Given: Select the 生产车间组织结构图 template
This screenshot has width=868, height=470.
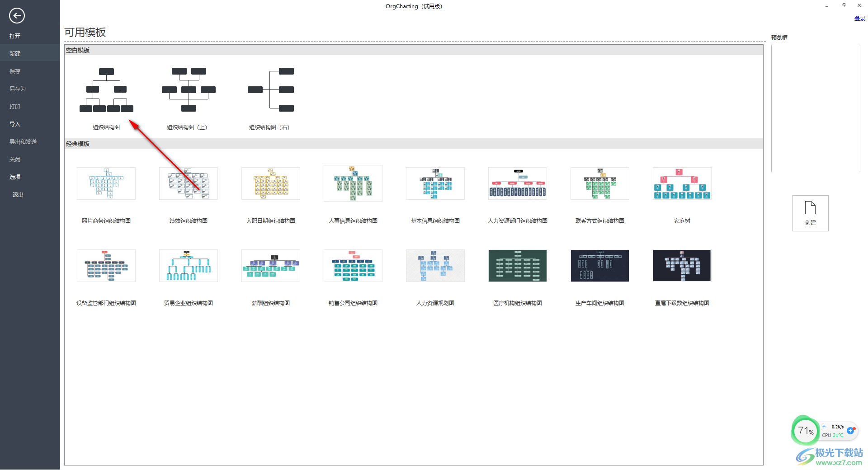Looking at the screenshot, I should (600, 266).
